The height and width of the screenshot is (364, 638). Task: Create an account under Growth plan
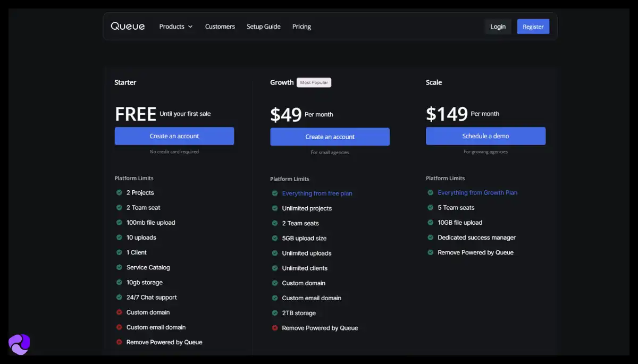click(x=330, y=137)
